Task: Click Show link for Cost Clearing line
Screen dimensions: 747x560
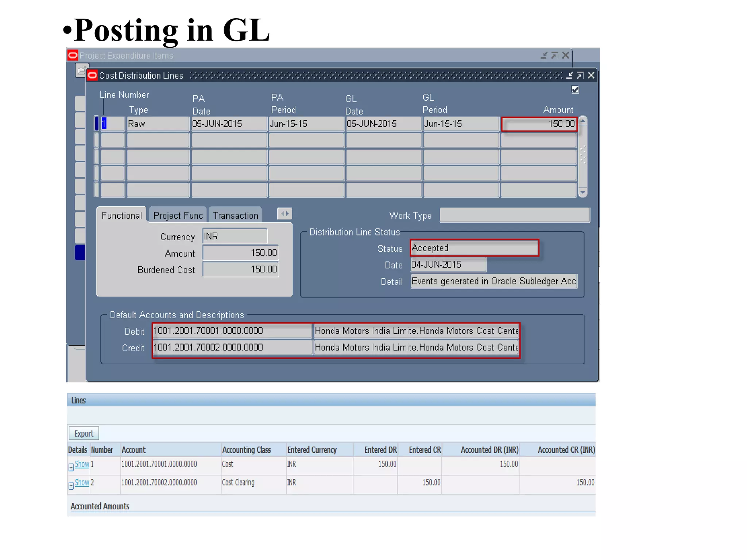Action: [x=82, y=482]
